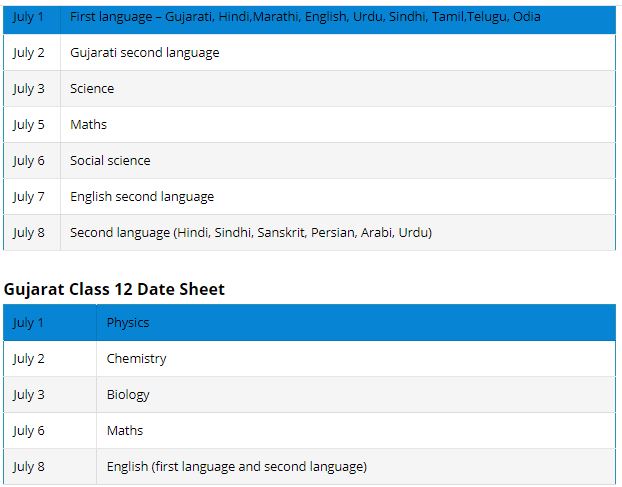The image size is (622, 487).
Task: Select the 'Physics' header cell
Action: click(128, 322)
